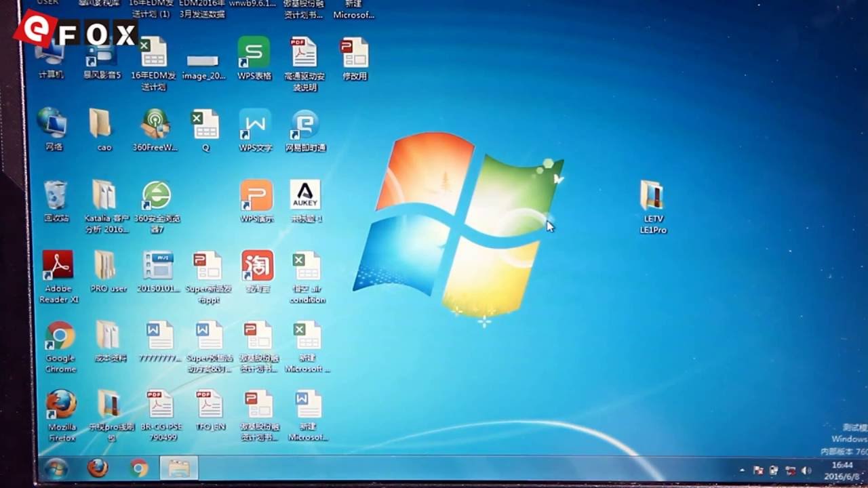Open the 网络 network icon

coord(53,129)
